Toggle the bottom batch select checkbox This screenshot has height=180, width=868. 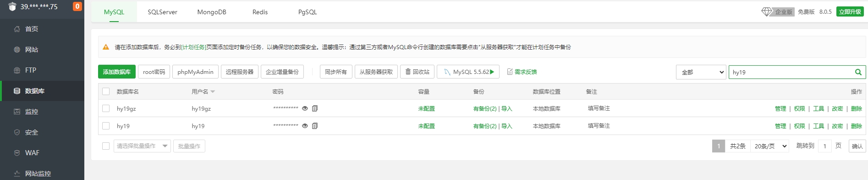(106, 146)
